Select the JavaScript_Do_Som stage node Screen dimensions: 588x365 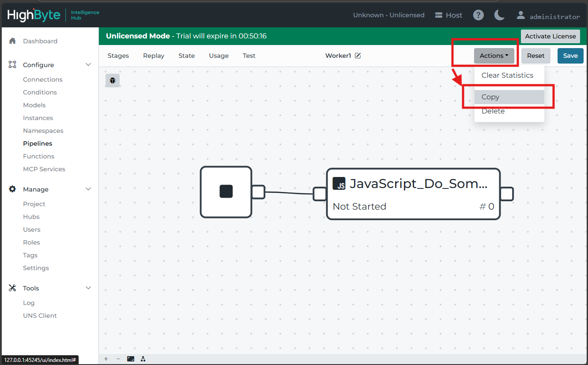pos(413,194)
